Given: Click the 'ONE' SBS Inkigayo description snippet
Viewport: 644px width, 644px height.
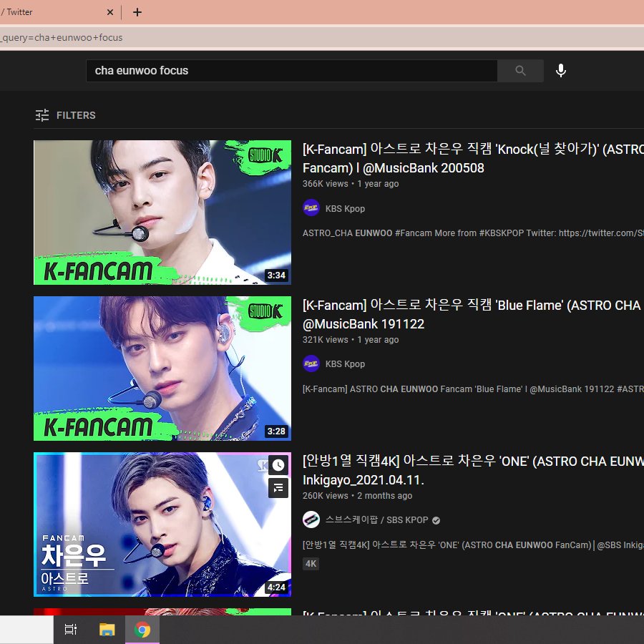Looking at the screenshot, I should tap(473, 545).
